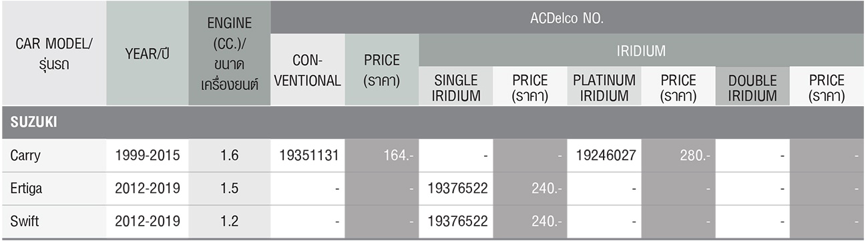
Task: Click the ENGINE (CC.) column header
Action: tap(230, 54)
